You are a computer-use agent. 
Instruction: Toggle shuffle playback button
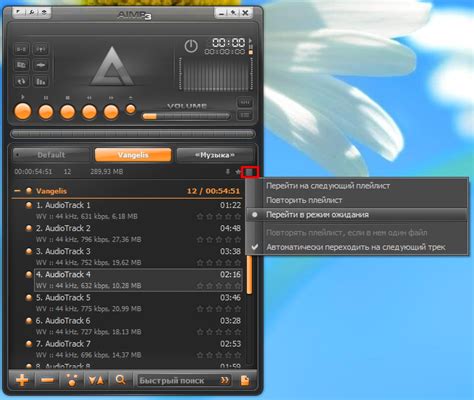tap(41, 65)
